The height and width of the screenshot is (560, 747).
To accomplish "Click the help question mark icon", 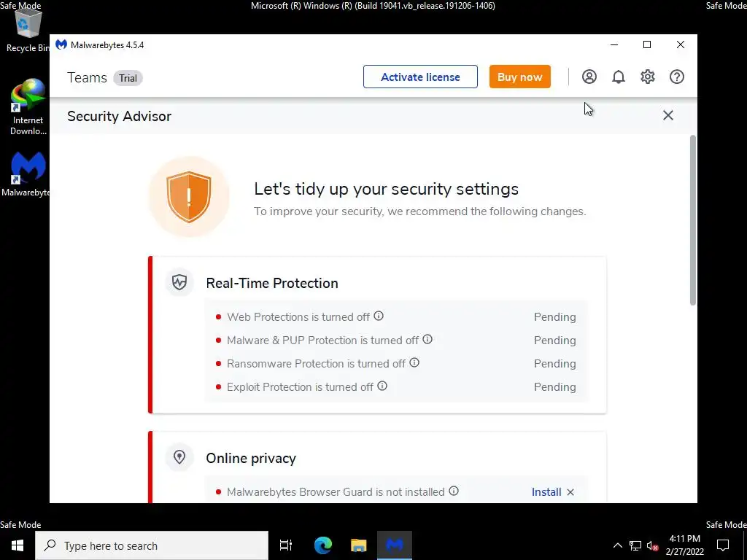I will tap(677, 77).
